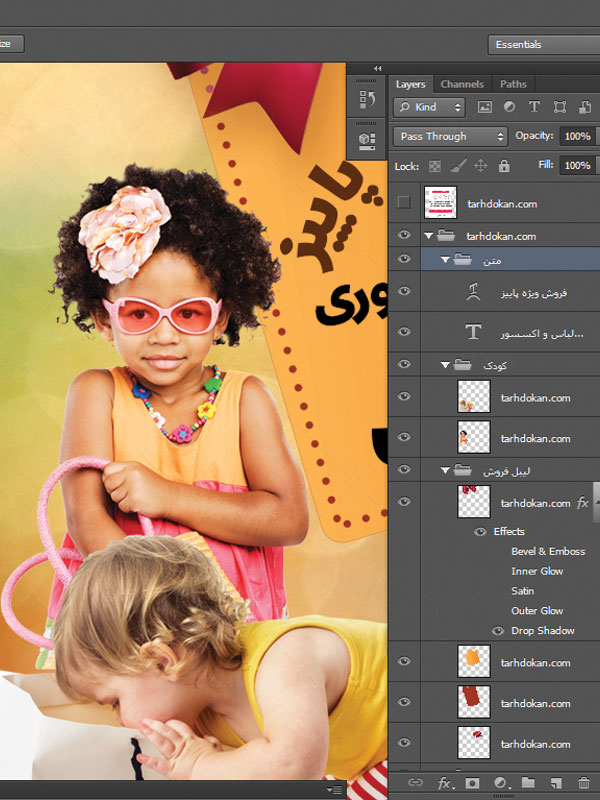Image resolution: width=600 pixels, height=800 pixels.
Task: Collapse the tarhdokan.com group triangle
Action: coord(428,236)
